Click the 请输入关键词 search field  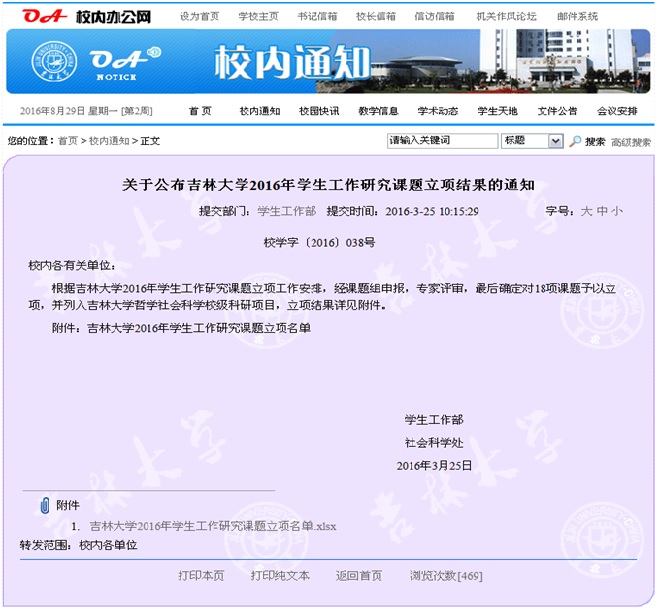click(441, 141)
